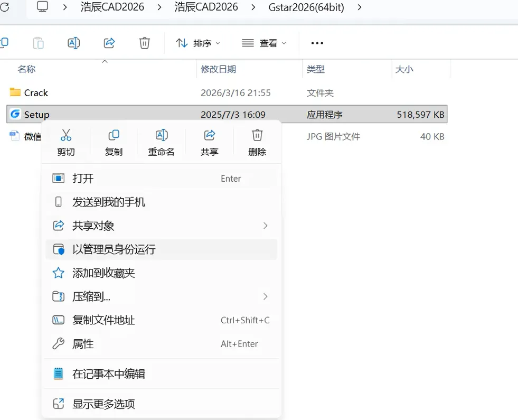Viewport: 518px width, 420px height.
Task: Open the 排序 sort dropdown
Action: [x=197, y=43]
